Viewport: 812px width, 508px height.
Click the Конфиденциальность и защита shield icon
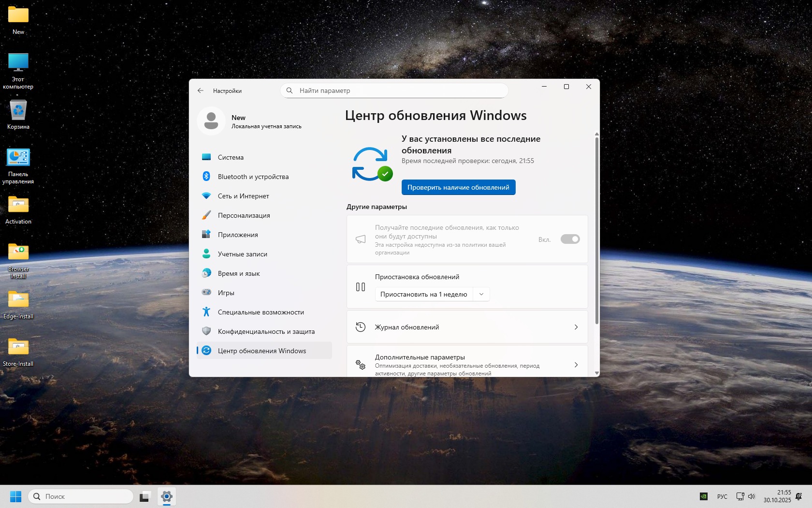[206, 331]
